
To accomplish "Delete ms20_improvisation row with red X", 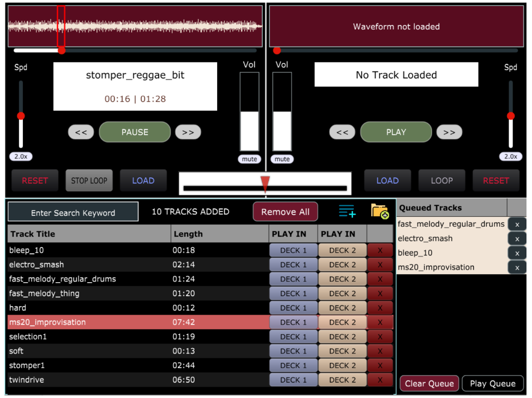I will tap(380, 322).
